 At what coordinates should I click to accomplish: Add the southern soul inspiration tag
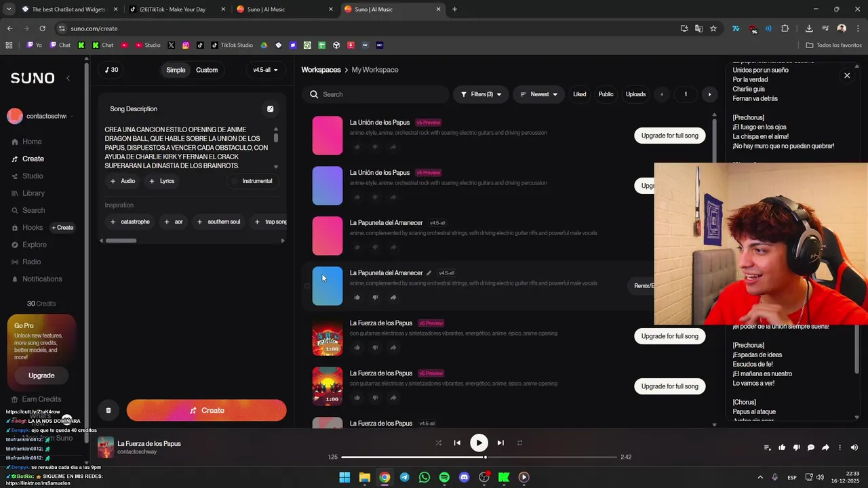click(218, 222)
